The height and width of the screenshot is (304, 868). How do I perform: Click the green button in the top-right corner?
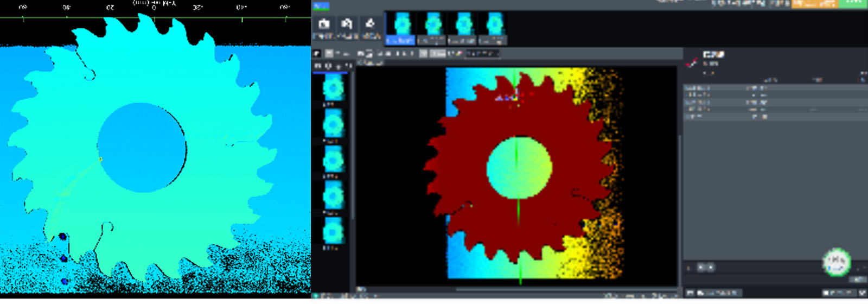(853, 4)
